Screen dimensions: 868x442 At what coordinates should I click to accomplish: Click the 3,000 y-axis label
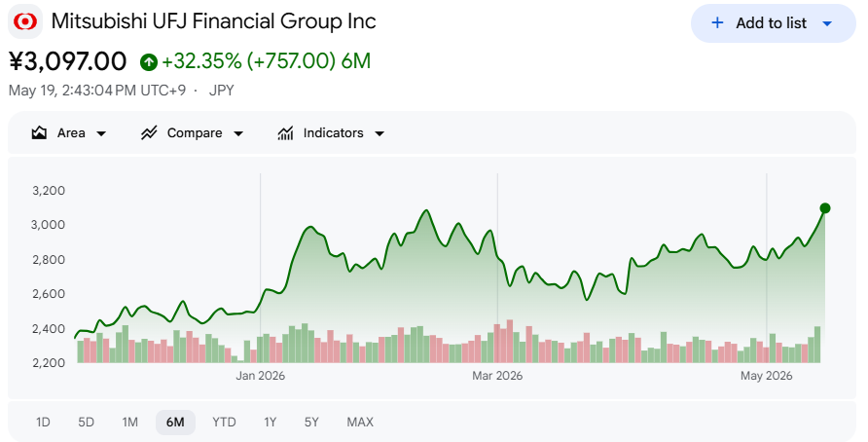pos(49,225)
